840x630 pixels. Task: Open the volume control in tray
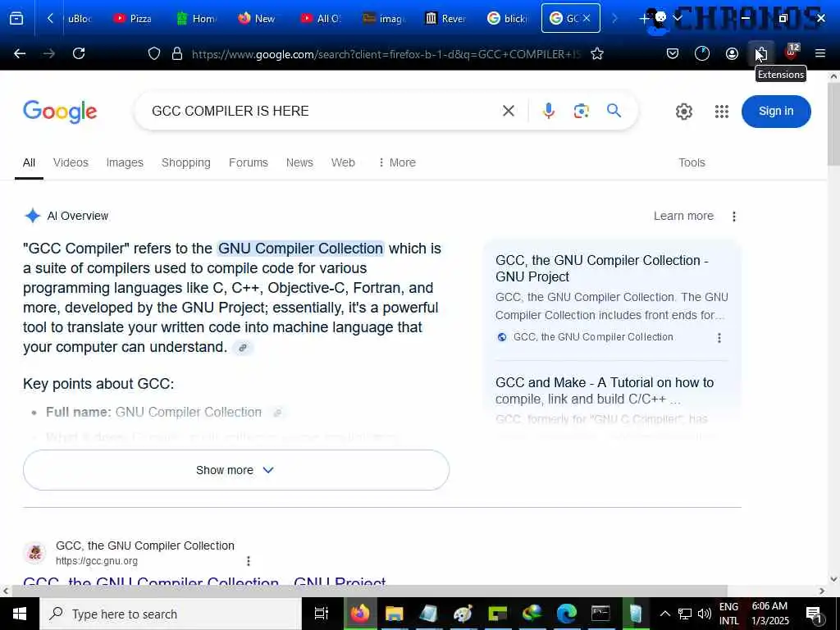click(x=705, y=614)
